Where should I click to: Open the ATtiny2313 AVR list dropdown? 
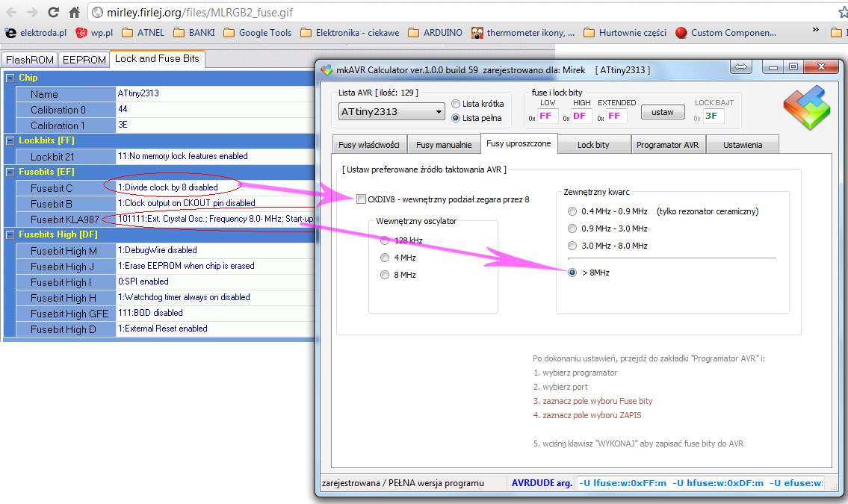tap(391, 112)
